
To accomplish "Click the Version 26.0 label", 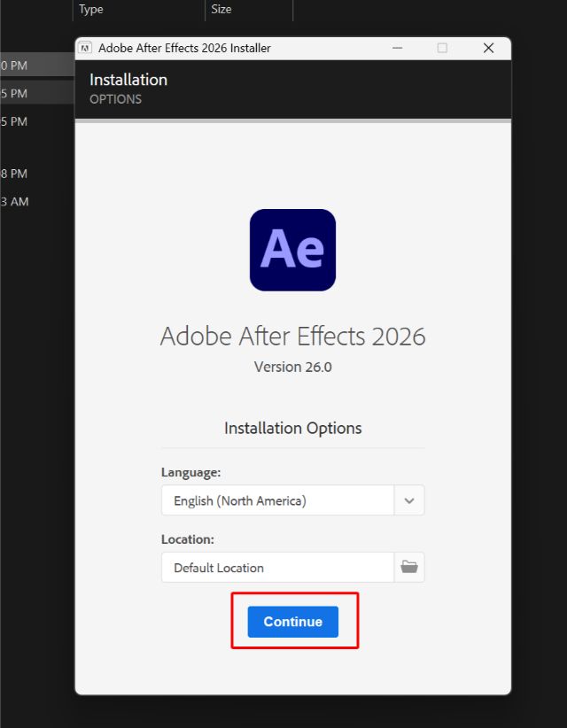I will tap(292, 367).
